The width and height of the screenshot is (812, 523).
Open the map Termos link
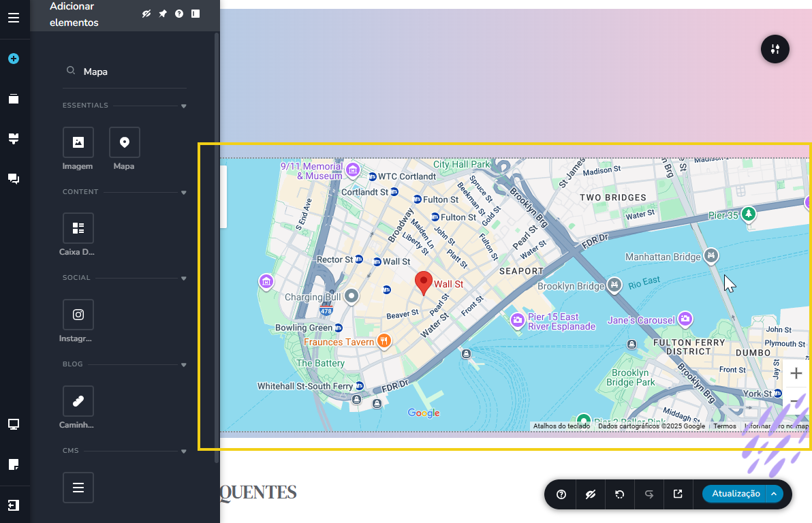coord(725,426)
